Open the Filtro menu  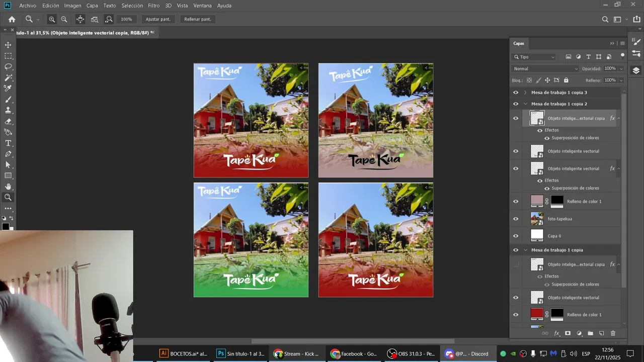(x=154, y=6)
